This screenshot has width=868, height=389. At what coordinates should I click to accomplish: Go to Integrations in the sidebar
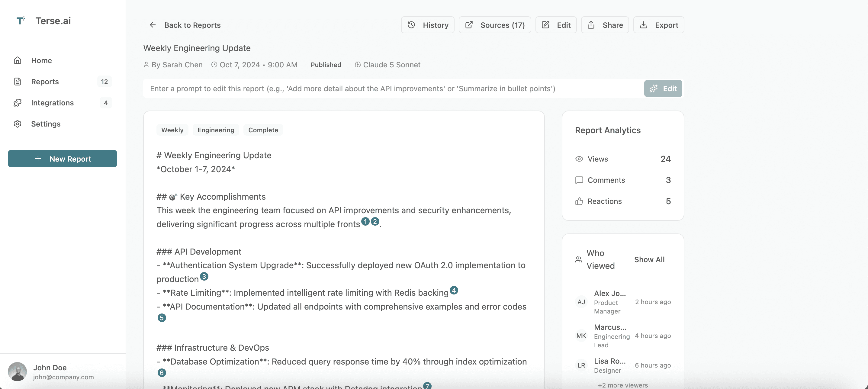(62, 103)
